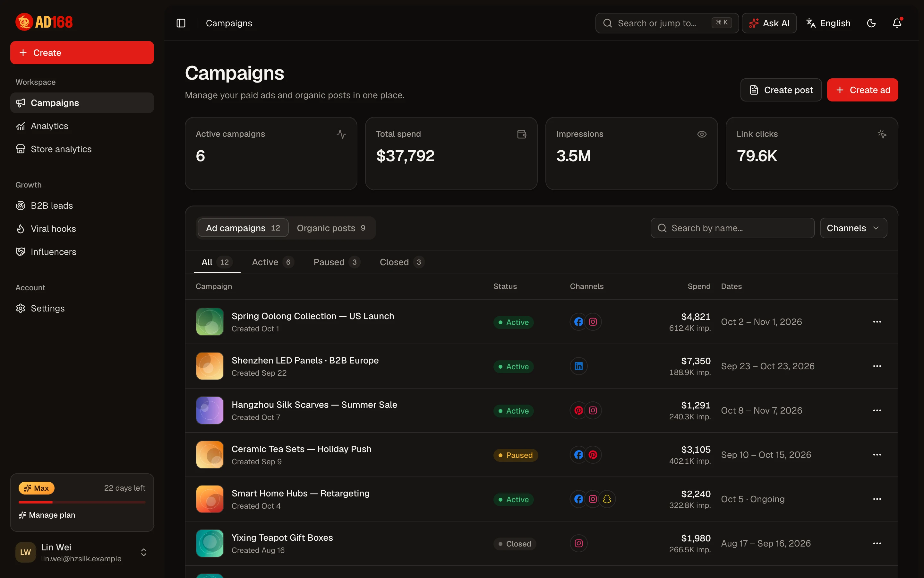Click Snapchat icon in Smart Home Hubs row

pyautogui.click(x=607, y=499)
